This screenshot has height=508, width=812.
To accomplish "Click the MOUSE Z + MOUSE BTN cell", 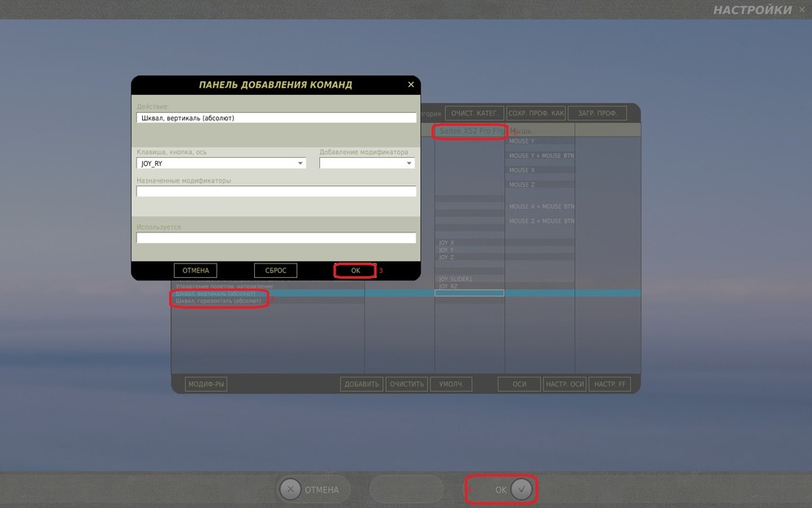I will point(540,221).
